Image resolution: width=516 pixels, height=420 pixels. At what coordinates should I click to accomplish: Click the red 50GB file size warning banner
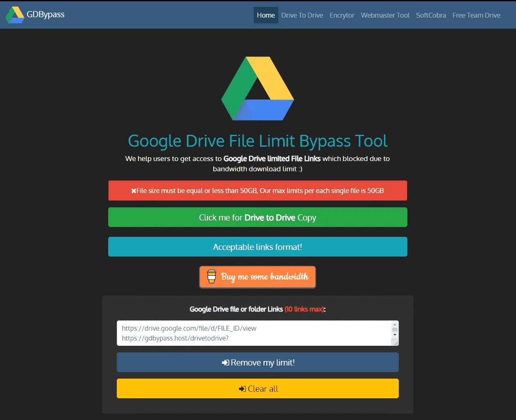point(258,191)
